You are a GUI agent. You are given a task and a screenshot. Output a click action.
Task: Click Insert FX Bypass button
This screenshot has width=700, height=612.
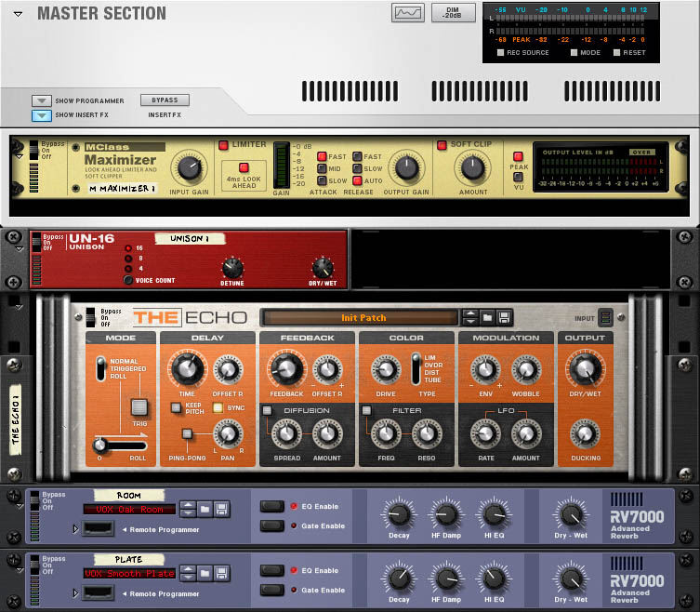(165, 100)
